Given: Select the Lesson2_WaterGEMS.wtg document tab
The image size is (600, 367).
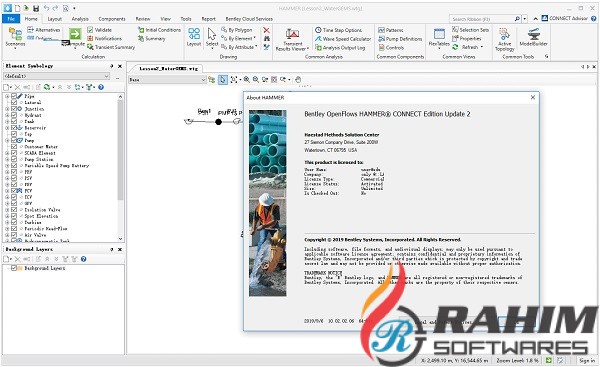Looking at the screenshot, I should (x=168, y=69).
